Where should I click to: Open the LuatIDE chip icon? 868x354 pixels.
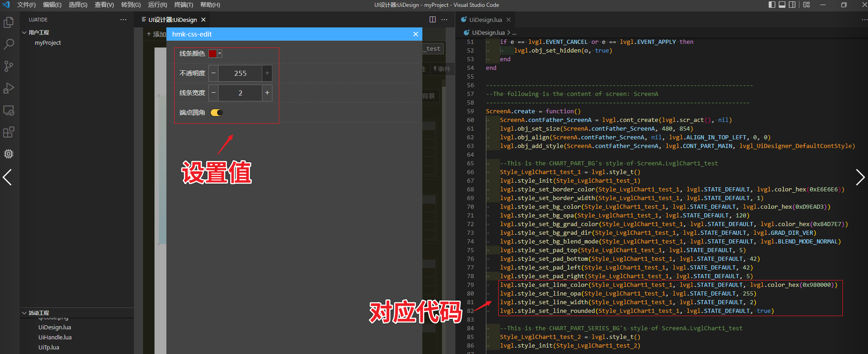click(9, 154)
